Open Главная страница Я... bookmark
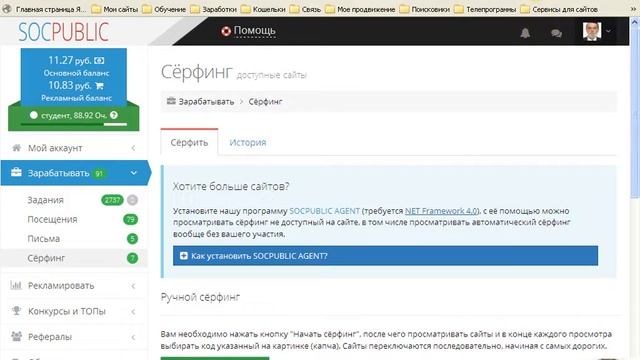This screenshot has width=640, height=360. pos(45,9)
